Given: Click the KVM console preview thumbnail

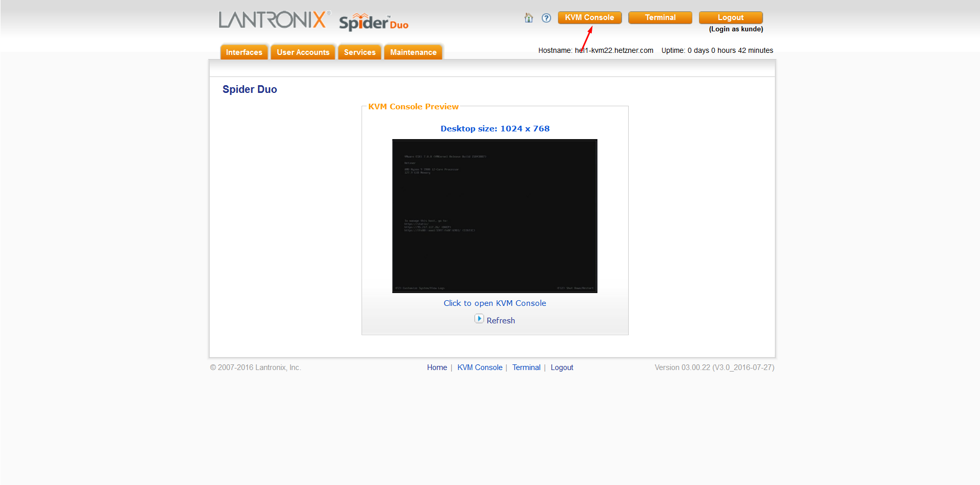Looking at the screenshot, I should coord(495,216).
